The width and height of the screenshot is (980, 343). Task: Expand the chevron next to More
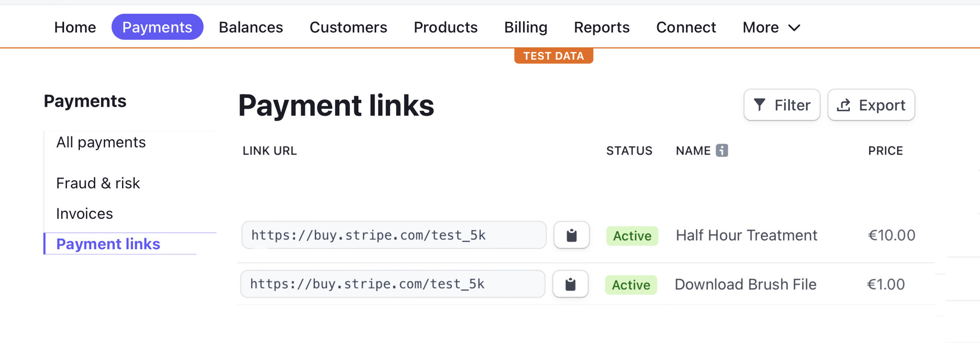(x=793, y=27)
